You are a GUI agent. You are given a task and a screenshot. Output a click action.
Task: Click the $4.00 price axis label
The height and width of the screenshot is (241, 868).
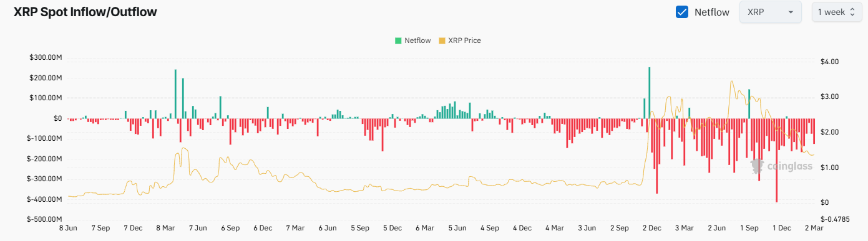(830, 62)
